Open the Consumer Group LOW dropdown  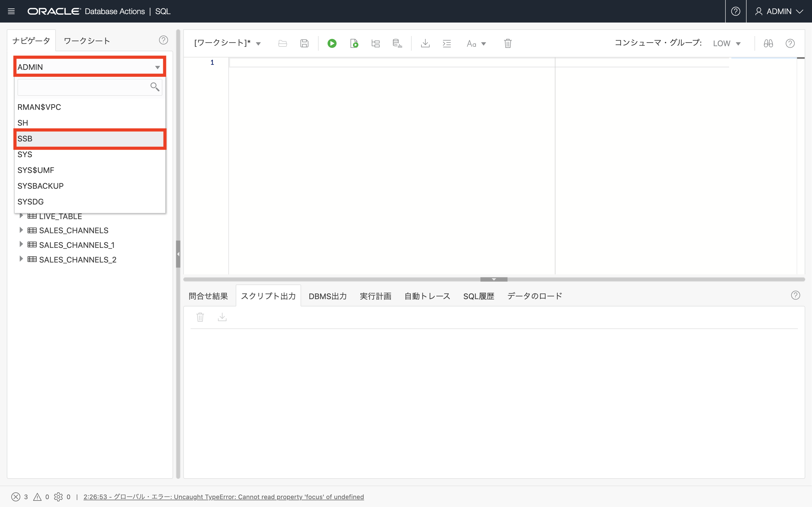coord(727,44)
